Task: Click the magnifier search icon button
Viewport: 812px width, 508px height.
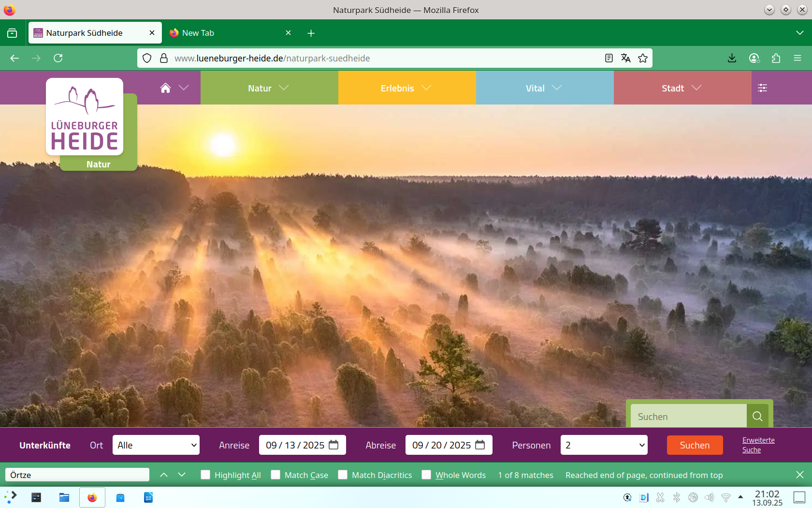Action: coord(757,416)
